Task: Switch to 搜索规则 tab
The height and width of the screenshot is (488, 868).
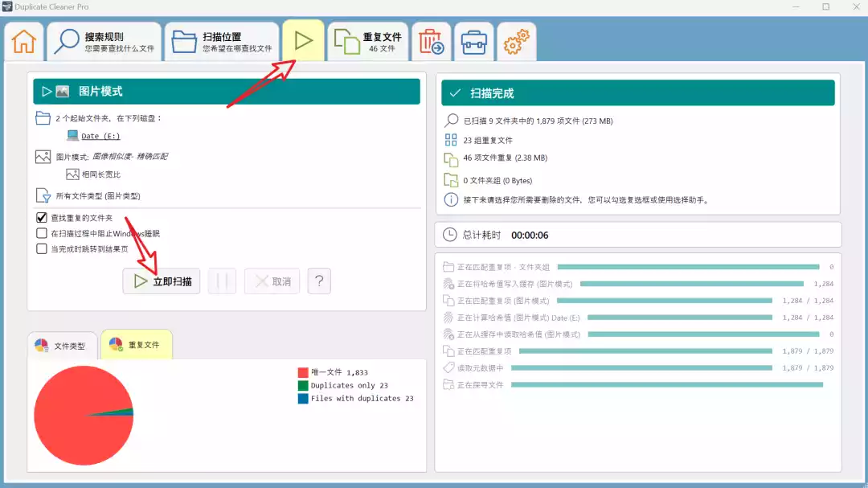Action: coord(103,42)
